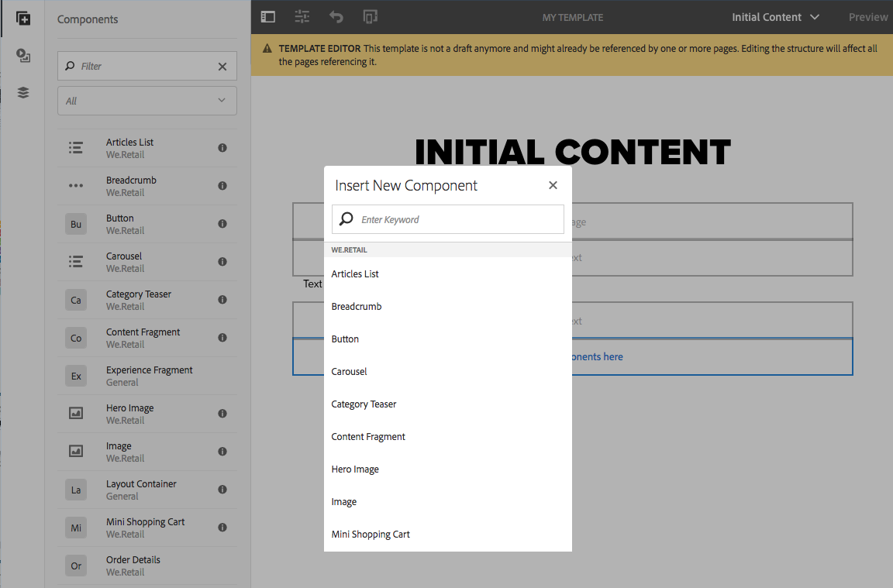Show info for Articles List component
Image resolution: width=893 pixels, height=588 pixels.
click(x=222, y=148)
